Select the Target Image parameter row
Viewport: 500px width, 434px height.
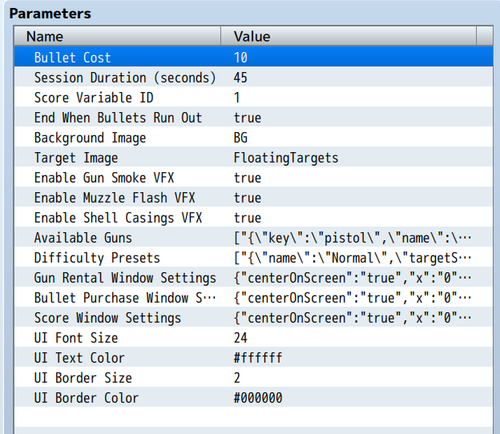pyautogui.click(x=253, y=157)
